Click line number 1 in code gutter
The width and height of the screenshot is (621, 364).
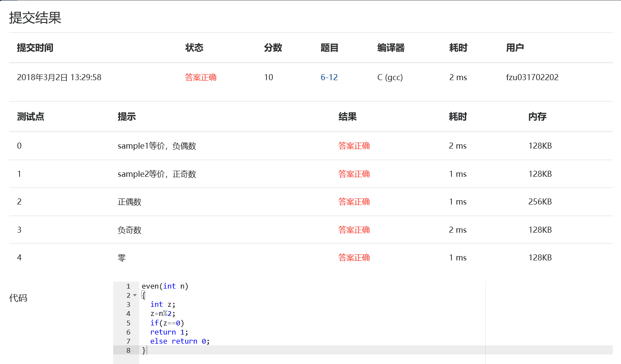(128, 286)
